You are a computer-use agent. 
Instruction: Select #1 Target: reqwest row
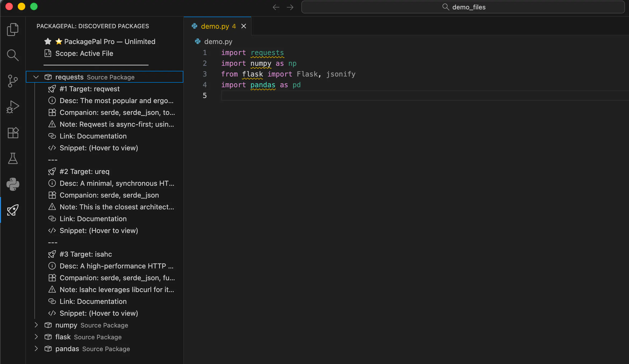click(x=105, y=89)
